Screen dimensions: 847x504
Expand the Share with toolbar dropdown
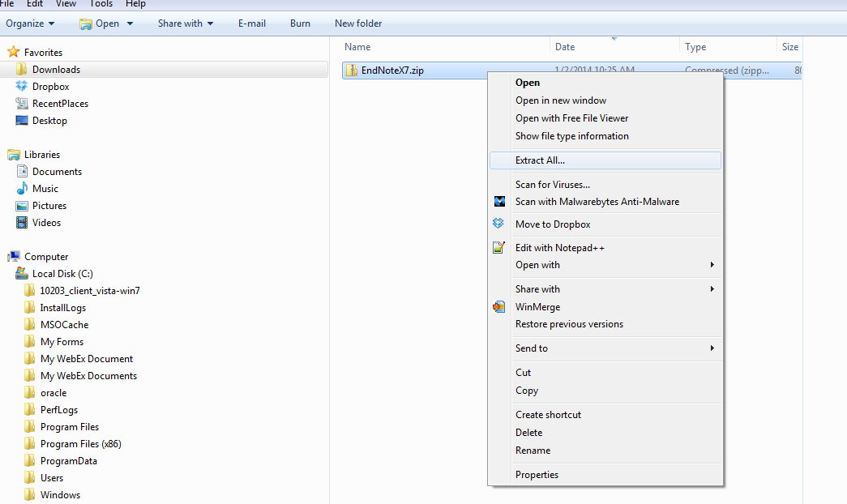click(x=186, y=23)
